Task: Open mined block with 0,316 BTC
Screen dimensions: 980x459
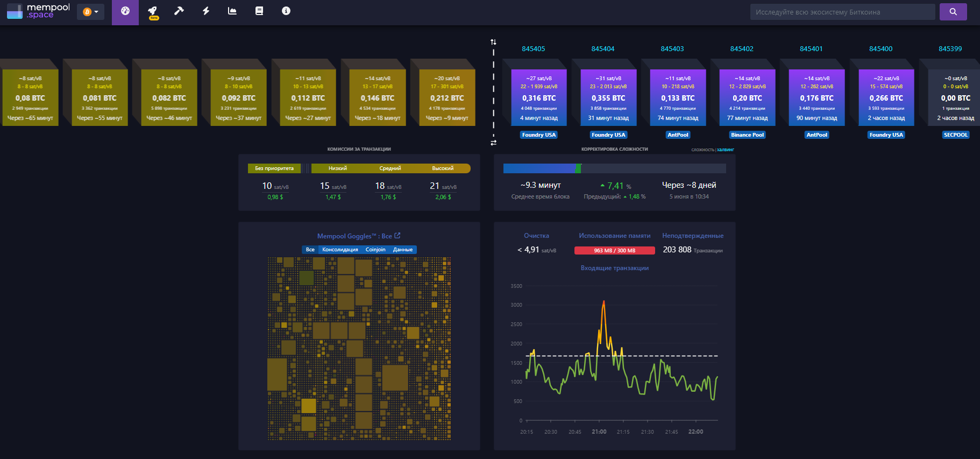Action: (539, 97)
